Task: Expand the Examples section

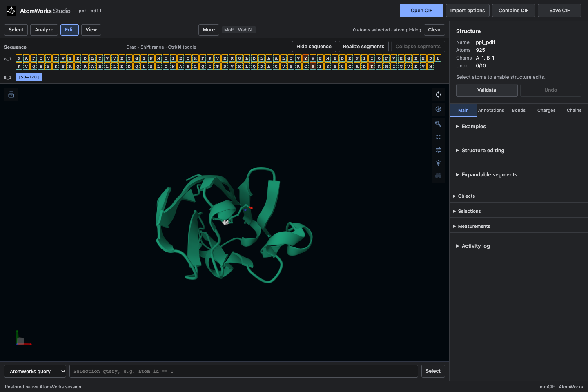Action: tap(519, 127)
